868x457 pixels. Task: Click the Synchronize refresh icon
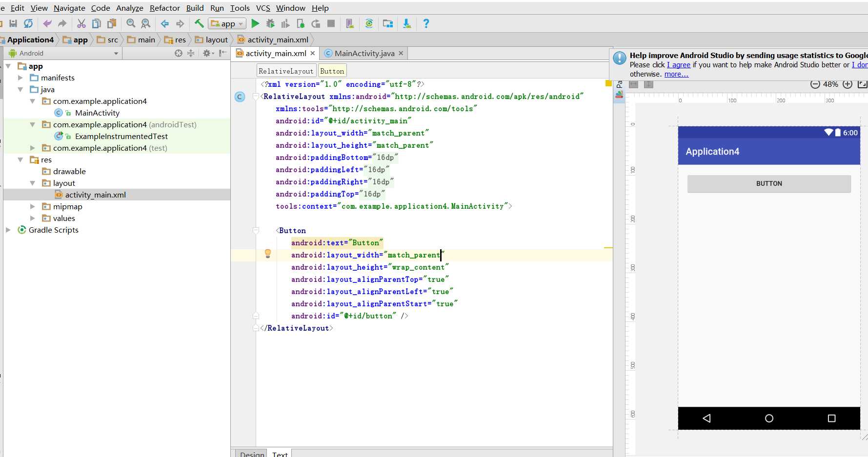pos(28,23)
